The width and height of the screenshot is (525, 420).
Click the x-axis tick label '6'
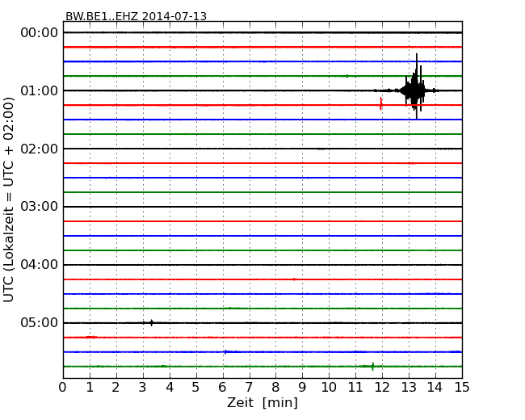click(x=222, y=388)
